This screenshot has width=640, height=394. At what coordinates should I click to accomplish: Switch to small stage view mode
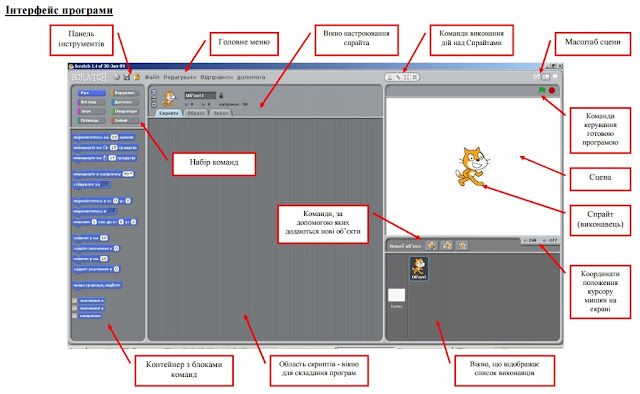pyautogui.click(x=536, y=77)
